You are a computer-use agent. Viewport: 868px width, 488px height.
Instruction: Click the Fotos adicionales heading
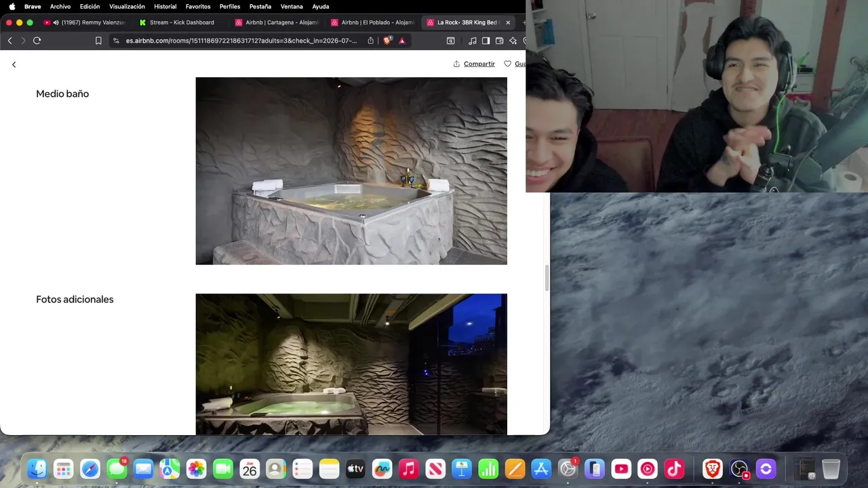pos(75,299)
